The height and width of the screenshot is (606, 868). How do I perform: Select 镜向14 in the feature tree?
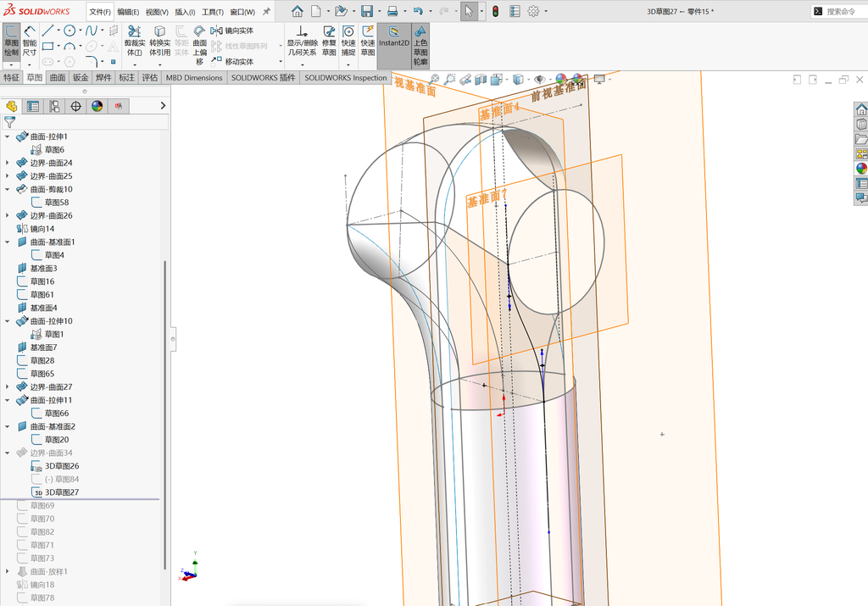coord(42,229)
